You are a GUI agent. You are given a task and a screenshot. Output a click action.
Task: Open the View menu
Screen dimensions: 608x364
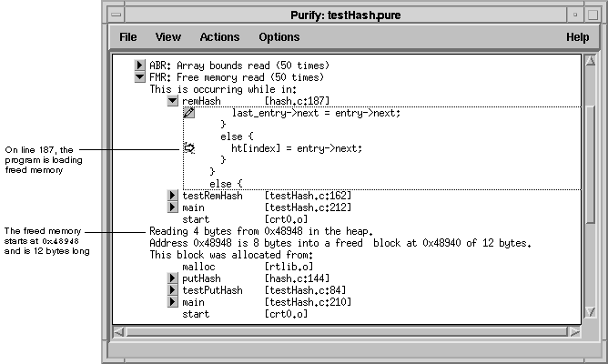(167, 37)
